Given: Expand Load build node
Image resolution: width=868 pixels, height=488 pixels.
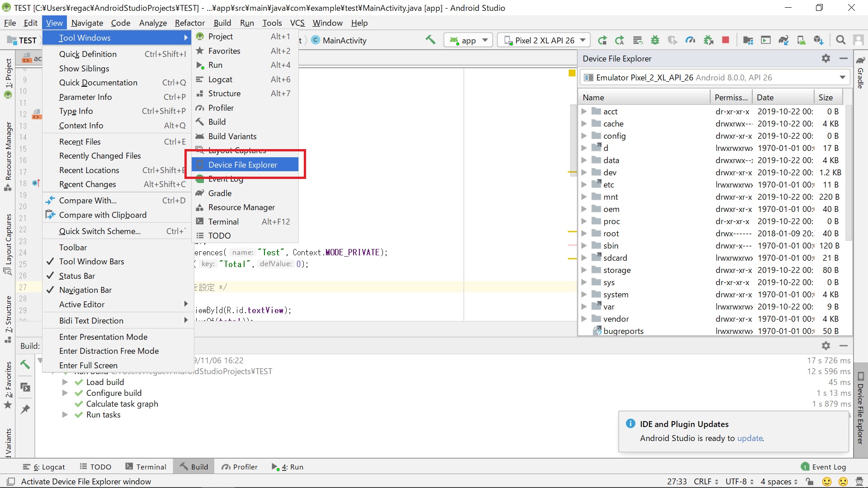Looking at the screenshot, I should 65,382.
